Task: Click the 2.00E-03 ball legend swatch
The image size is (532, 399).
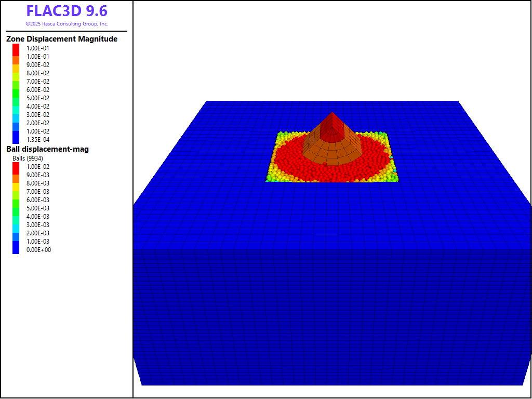Action: (16, 233)
